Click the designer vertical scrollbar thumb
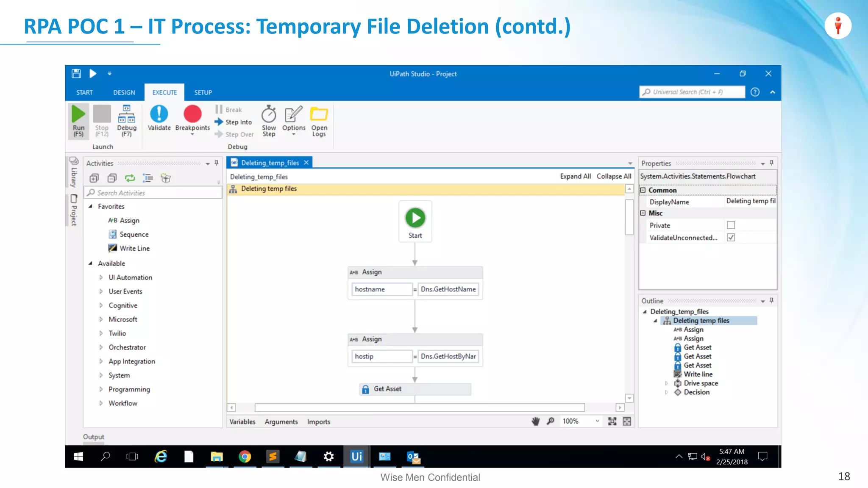Screen dimensions: 868x488 [629, 217]
